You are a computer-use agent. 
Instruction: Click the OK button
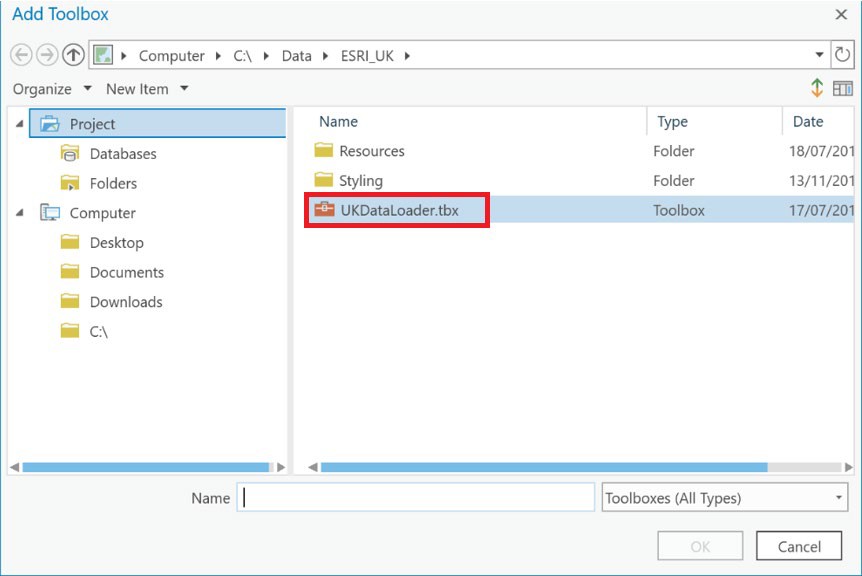[x=700, y=545]
